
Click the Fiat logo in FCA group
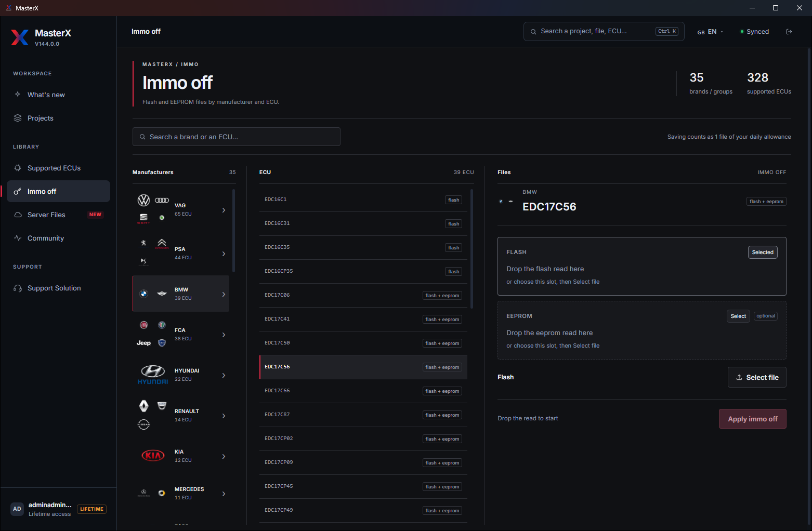point(144,325)
